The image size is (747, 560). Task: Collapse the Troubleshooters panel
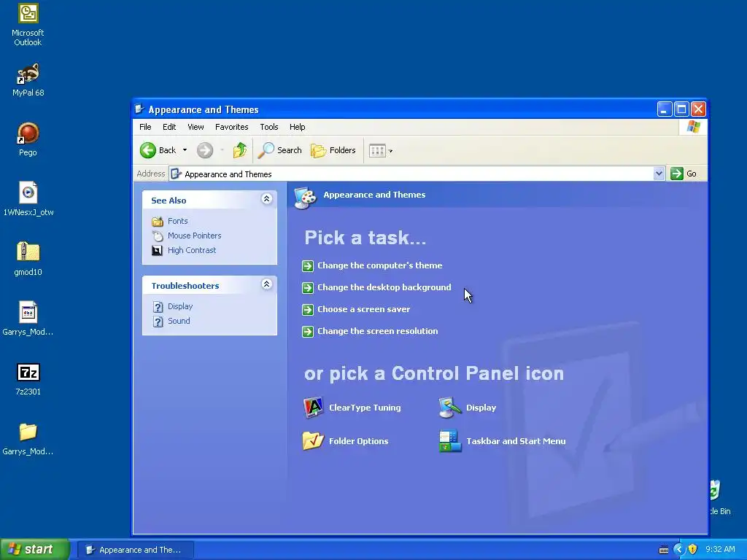tap(267, 284)
